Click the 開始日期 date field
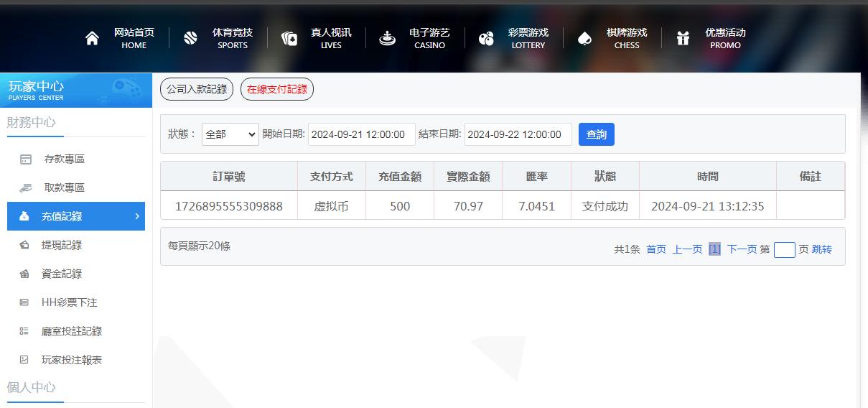Viewport: 868px width, 408px height. (362, 134)
